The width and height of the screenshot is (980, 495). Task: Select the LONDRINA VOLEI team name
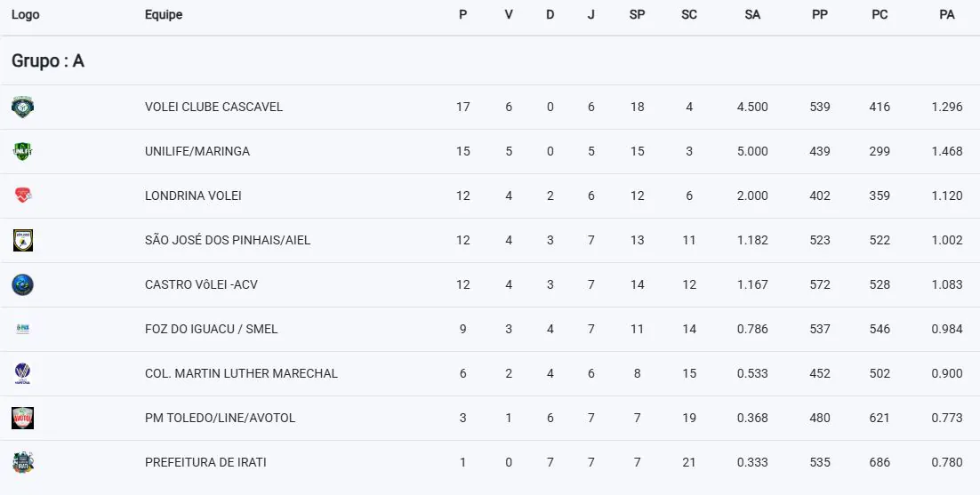pos(193,196)
